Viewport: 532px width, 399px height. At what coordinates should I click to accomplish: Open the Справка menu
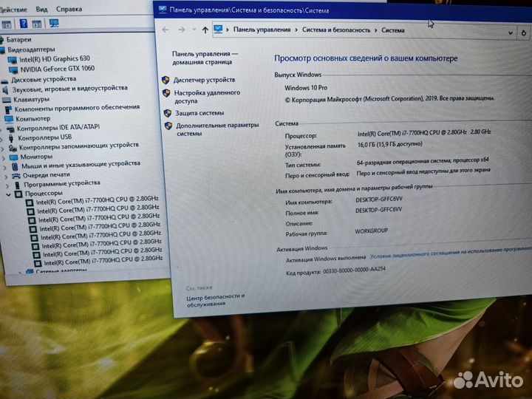[x=69, y=10]
